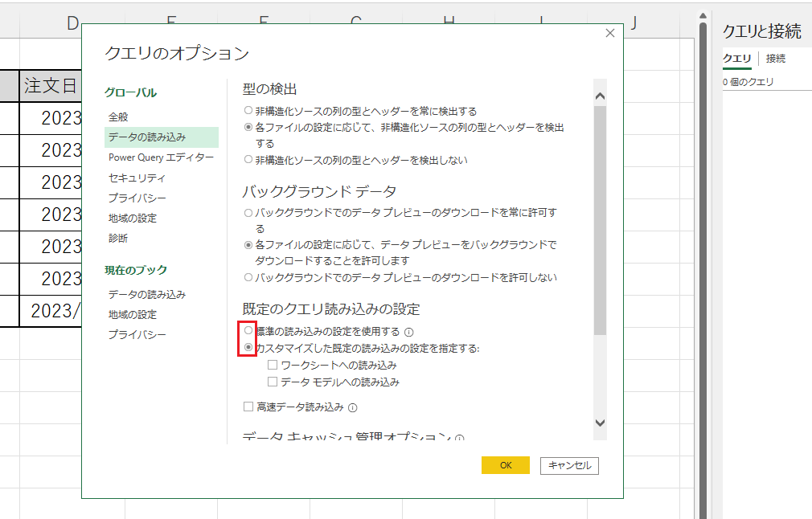Select 非構造化ソースの列の型とヘッダーを常に検出する option
This screenshot has width=812, height=519.
click(248, 111)
